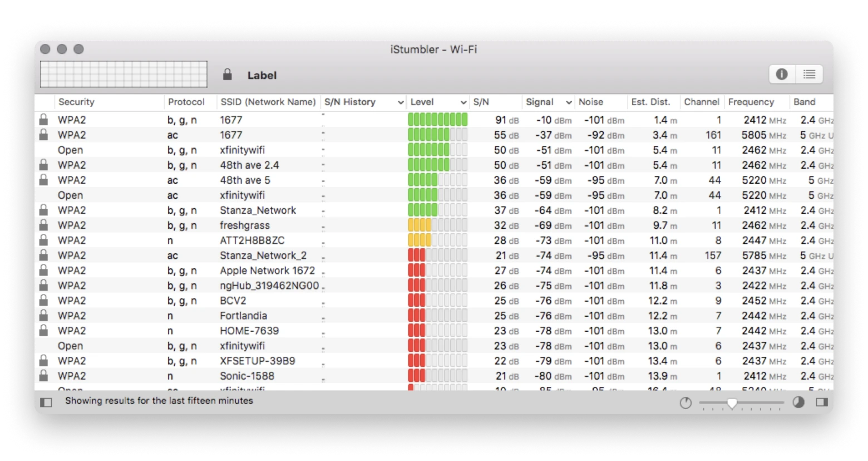Image resolution: width=868 pixels, height=461 pixels.
Task: Select the Open xfinitywifi b, g, n 50 dB row
Action: pyautogui.click(x=434, y=150)
